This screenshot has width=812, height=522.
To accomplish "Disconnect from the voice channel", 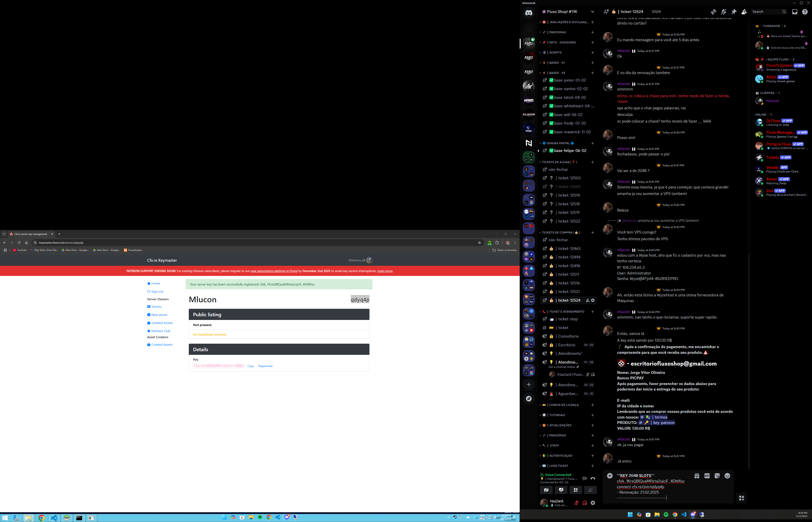I will click(x=593, y=478).
